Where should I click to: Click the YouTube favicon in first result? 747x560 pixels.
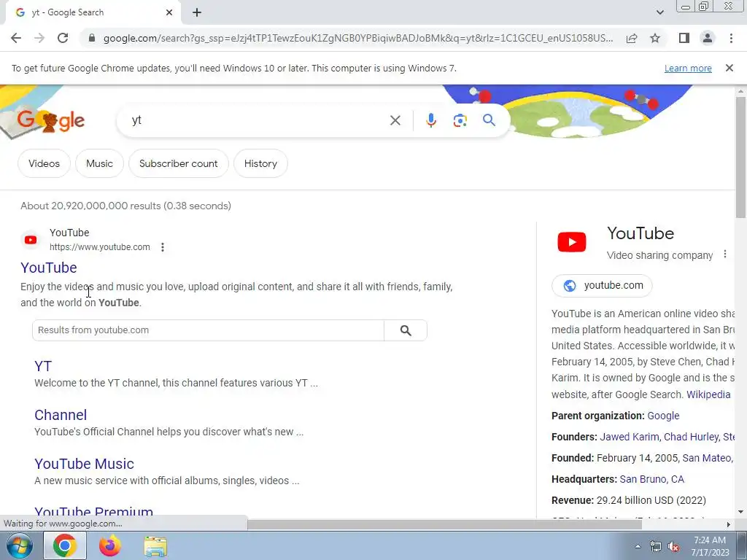click(x=31, y=239)
